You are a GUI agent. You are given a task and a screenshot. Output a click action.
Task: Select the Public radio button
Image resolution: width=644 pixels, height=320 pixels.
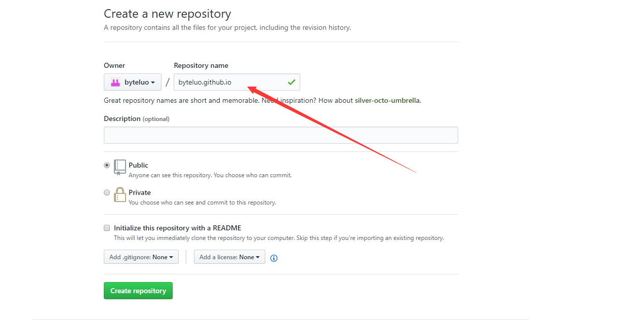tap(107, 165)
